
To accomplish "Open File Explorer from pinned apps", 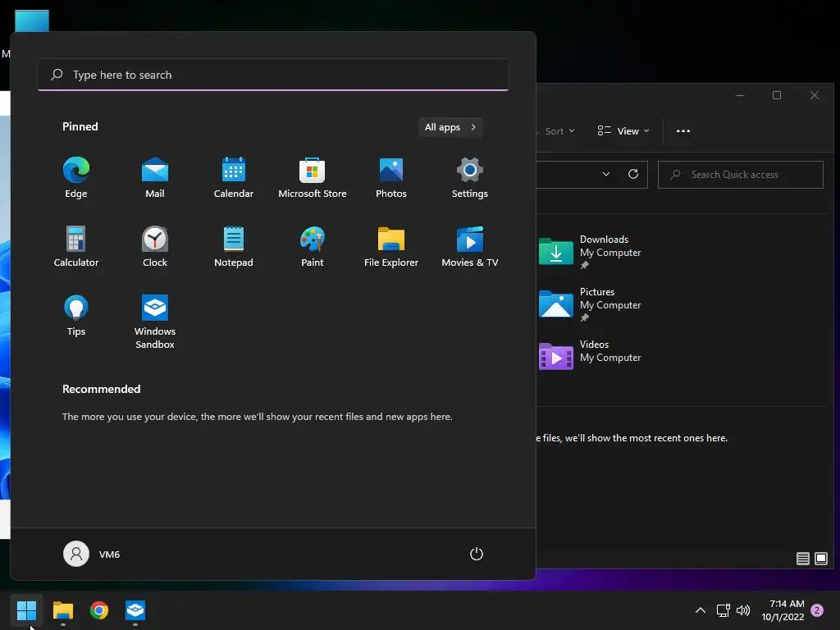I will point(391,246).
